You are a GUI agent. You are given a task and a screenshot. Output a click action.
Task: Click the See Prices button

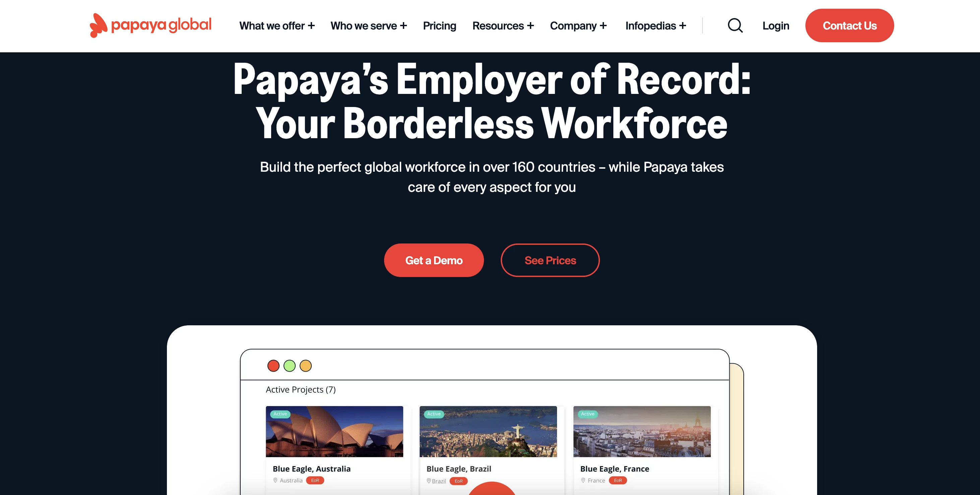click(x=550, y=260)
